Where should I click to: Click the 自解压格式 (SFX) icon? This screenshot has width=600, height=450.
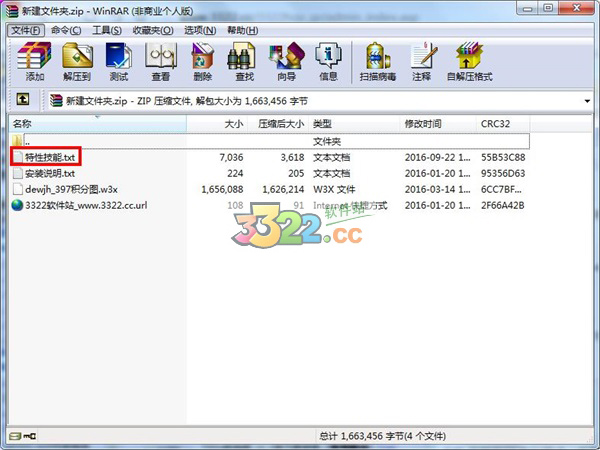coord(470,56)
